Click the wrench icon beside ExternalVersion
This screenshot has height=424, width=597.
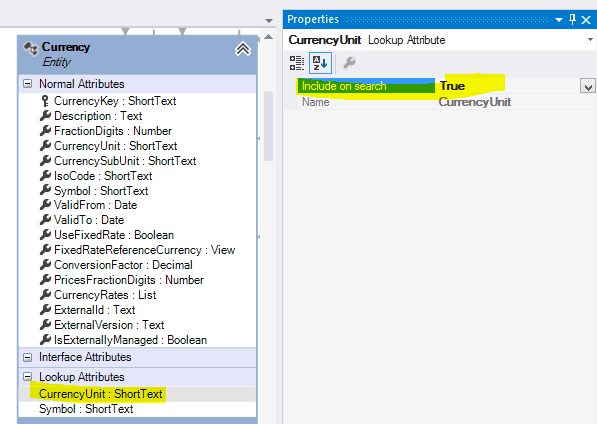45,325
